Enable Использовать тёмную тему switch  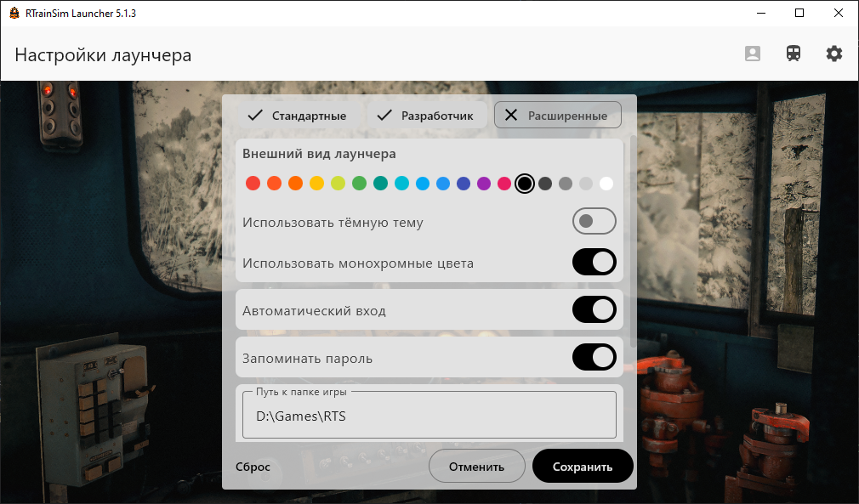tap(594, 221)
